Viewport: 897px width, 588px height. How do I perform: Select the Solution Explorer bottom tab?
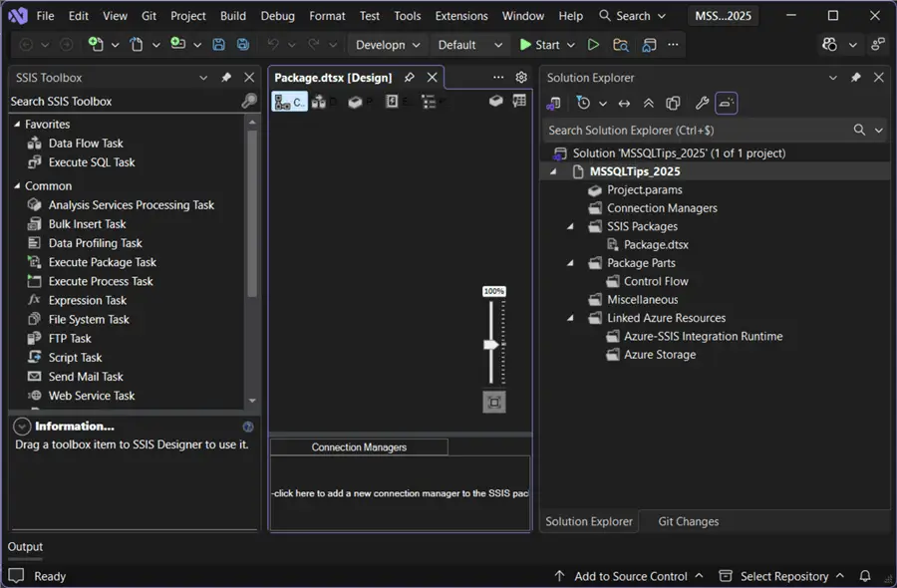pyautogui.click(x=589, y=521)
